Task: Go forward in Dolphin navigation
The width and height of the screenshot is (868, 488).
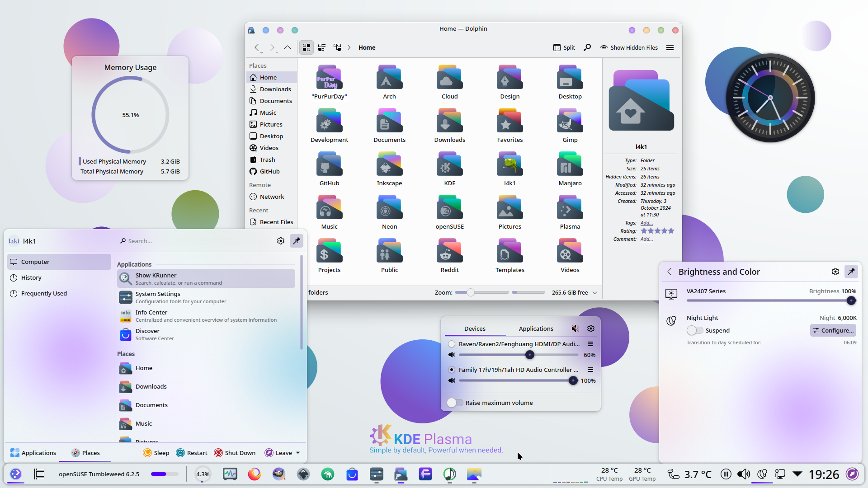Action: pyautogui.click(x=272, y=47)
